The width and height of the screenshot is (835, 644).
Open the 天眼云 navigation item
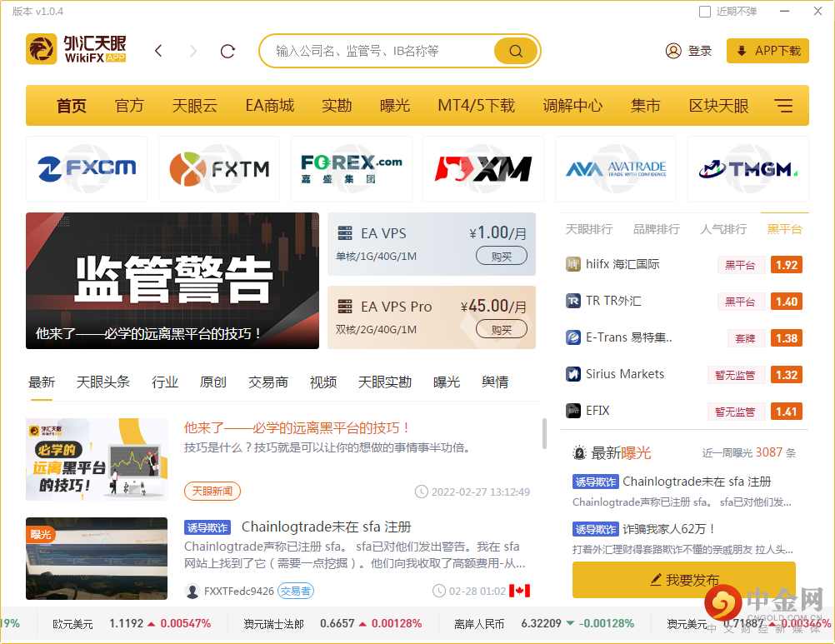(x=194, y=106)
